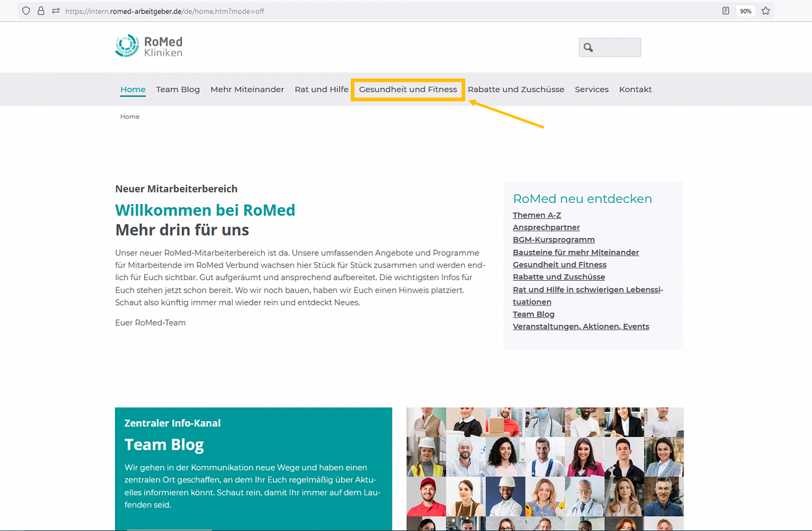Toggle reader view icon in address bar
812x531 pixels.
click(726, 11)
